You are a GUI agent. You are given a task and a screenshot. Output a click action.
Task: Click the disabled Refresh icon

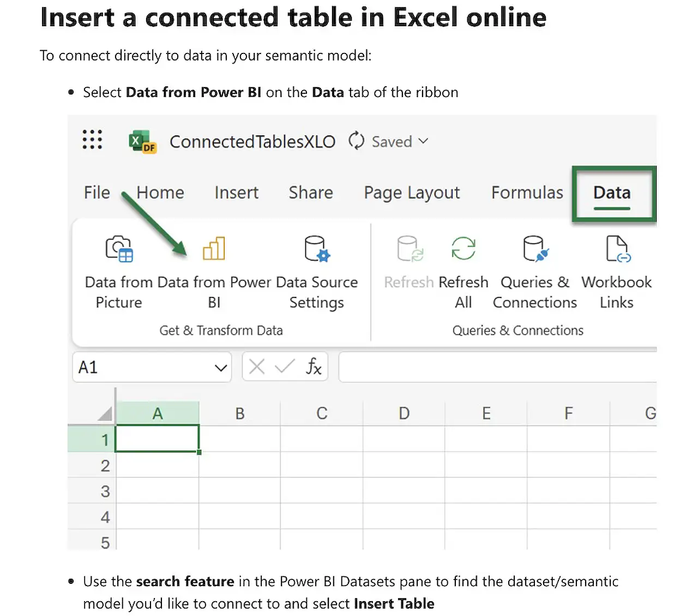(410, 249)
